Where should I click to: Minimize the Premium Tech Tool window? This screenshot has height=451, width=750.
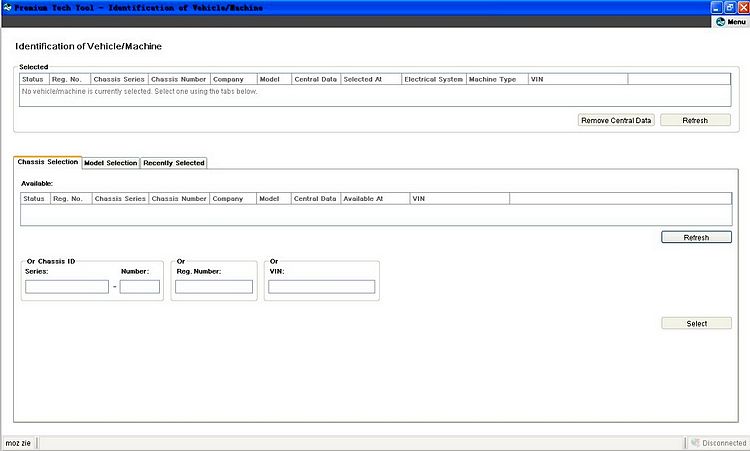(x=716, y=8)
